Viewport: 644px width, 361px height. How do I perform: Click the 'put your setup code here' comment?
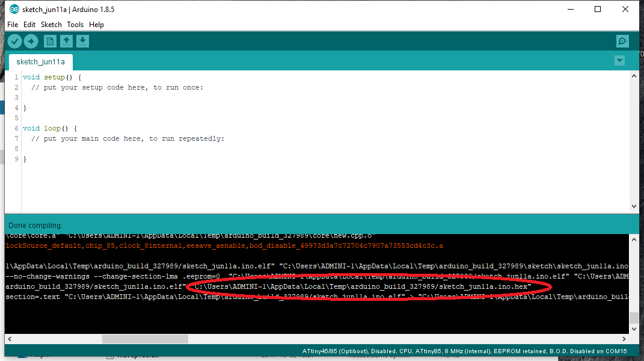pos(117,88)
